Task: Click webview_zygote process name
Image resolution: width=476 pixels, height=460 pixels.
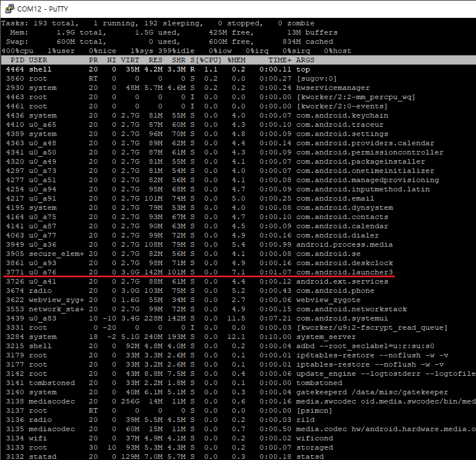Action: tap(328, 299)
